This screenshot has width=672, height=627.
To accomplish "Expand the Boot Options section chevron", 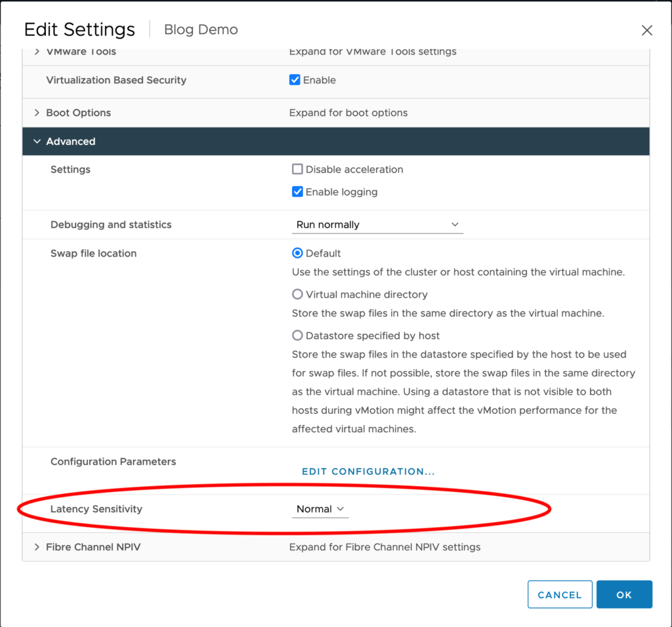I will click(37, 113).
